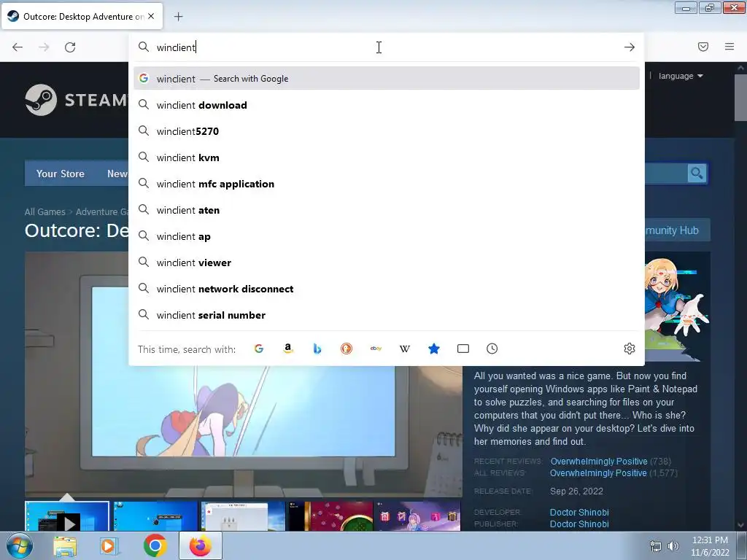Play the first video thumbnail
The width and height of the screenshot is (747, 560).
coord(67,516)
